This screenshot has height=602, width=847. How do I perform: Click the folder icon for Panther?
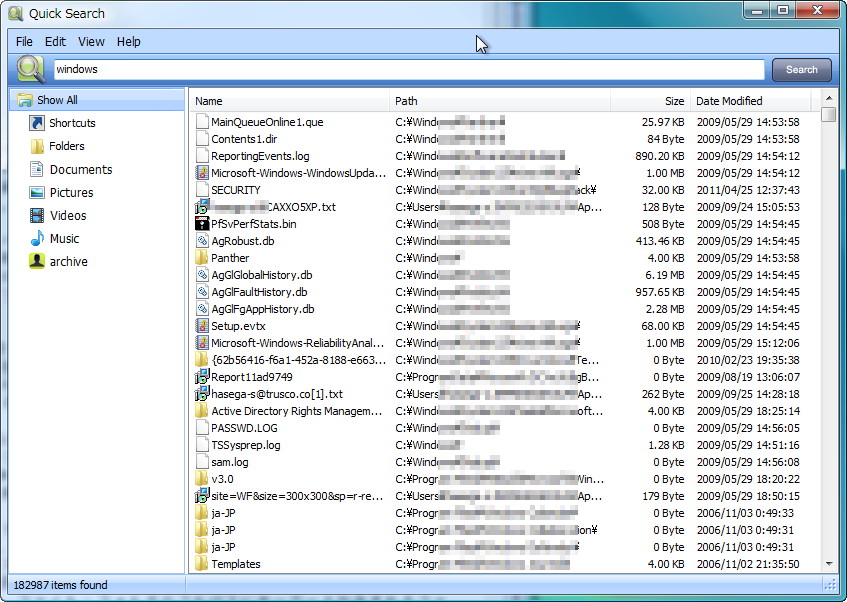point(201,258)
